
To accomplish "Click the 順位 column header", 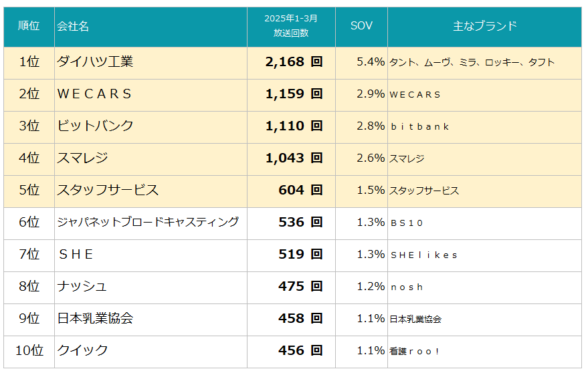I will (29, 27).
